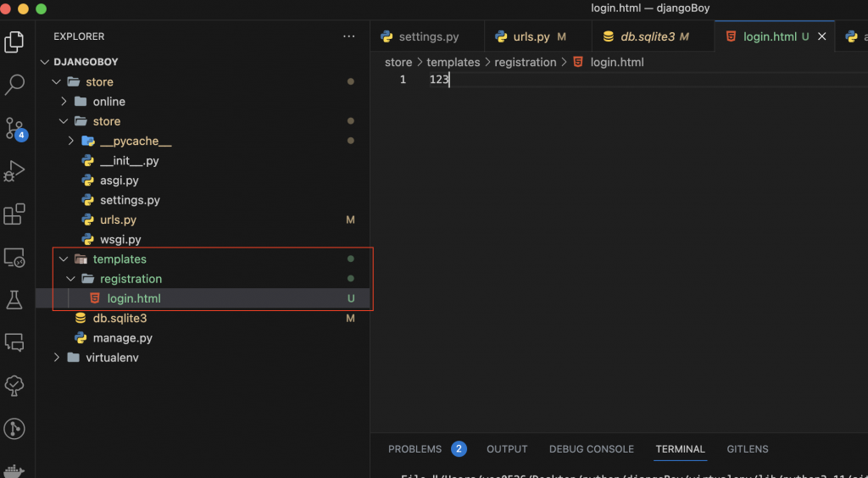The image size is (868, 478).
Task: Collapse the registration folder chevron
Action: 70,279
